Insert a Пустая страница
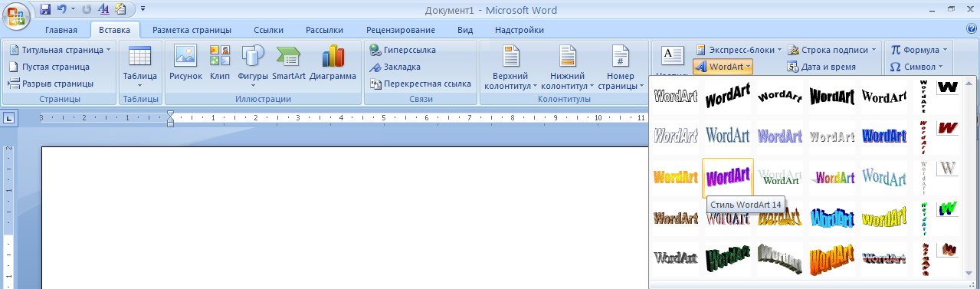980x289 pixels. tap(50, 67)
